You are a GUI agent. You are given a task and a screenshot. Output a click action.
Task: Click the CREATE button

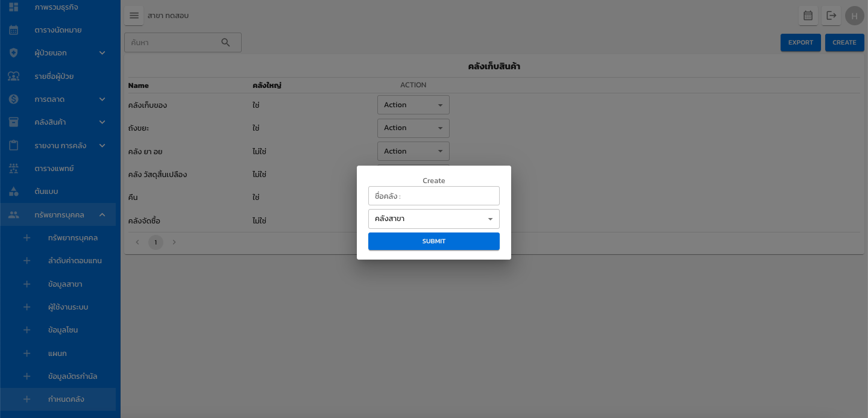click(844, 42)
